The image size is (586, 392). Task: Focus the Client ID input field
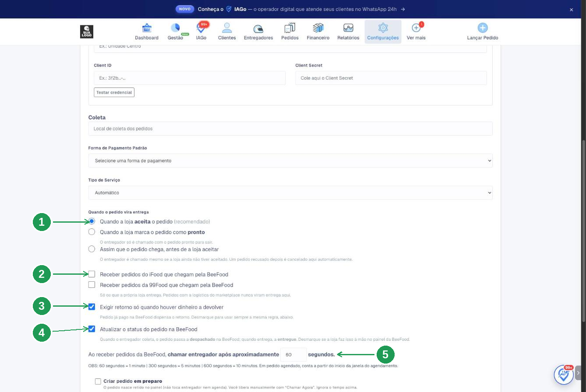(x=190, y=78)
